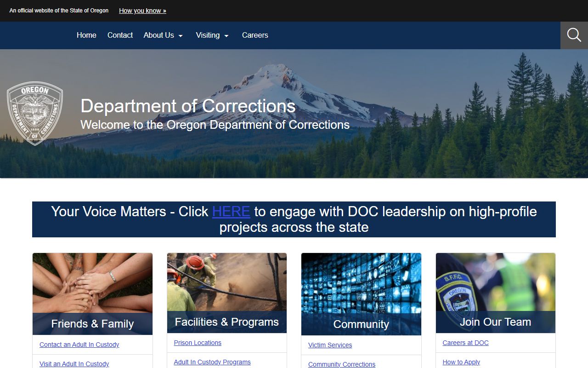Click the HERE link in banner
This screenshot has width=588, height=368.
coord(231,212)
